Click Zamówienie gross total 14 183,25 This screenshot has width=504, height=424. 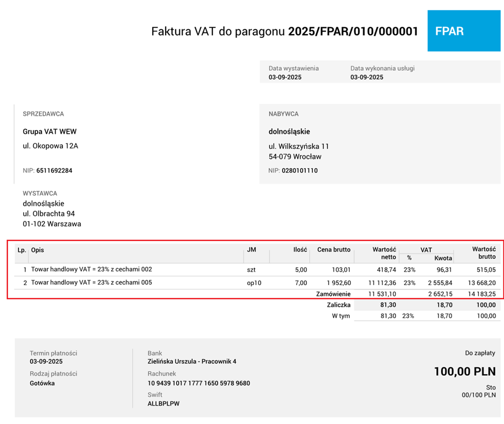(482, 294)
